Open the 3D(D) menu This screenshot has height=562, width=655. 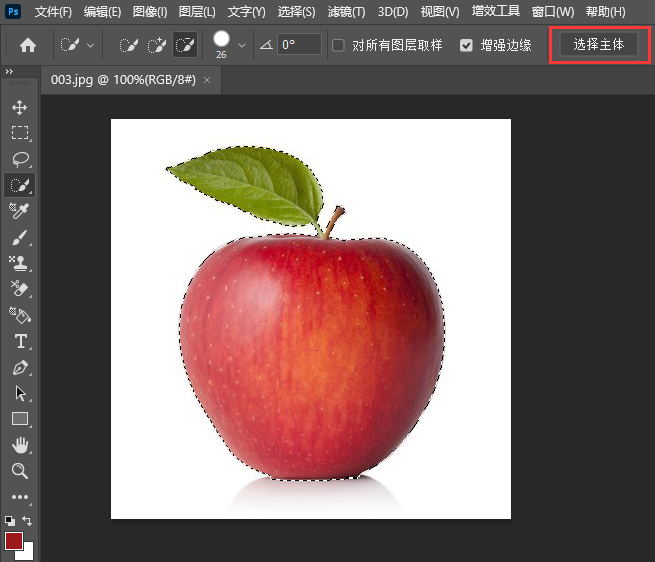pyautogui.click(x=393, y=12)
